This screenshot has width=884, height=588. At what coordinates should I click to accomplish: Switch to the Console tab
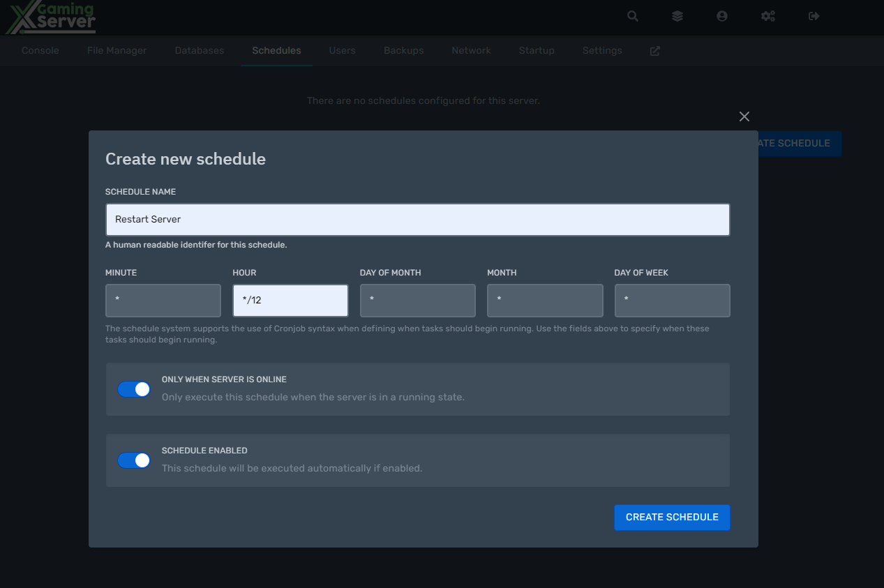pyautogui.click(x=40, y=51)
